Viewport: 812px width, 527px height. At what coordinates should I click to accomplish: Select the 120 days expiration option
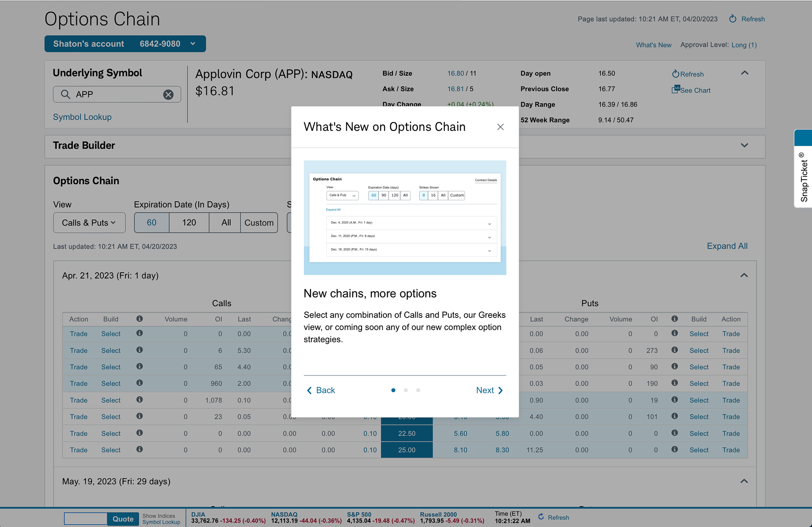[x=189, y=223]
